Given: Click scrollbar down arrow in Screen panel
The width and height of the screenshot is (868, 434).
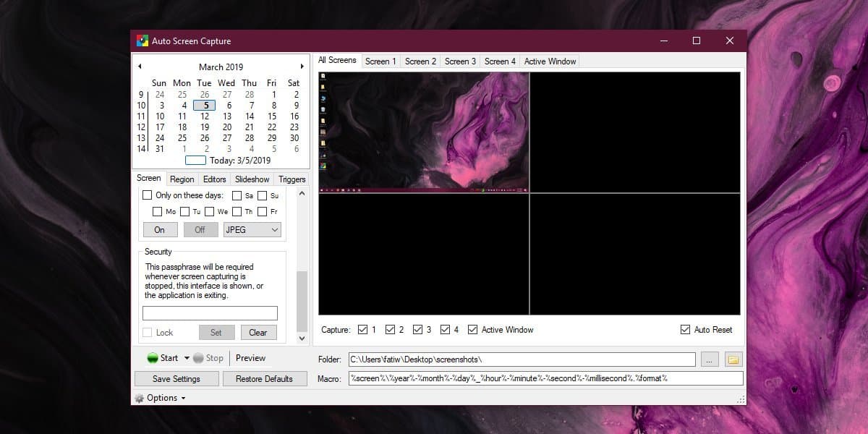Looking at the screenshot, I should coord(302,338).
